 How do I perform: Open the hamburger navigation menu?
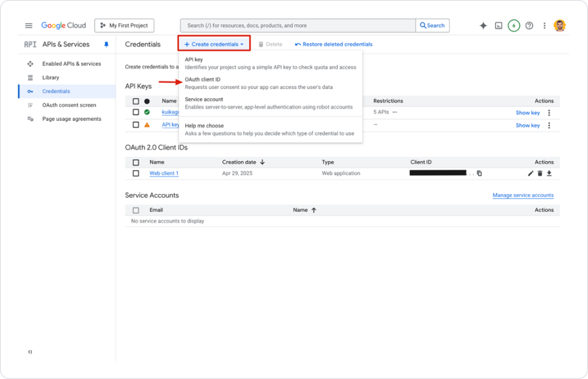pyautogui.click(x=29, y=26)
